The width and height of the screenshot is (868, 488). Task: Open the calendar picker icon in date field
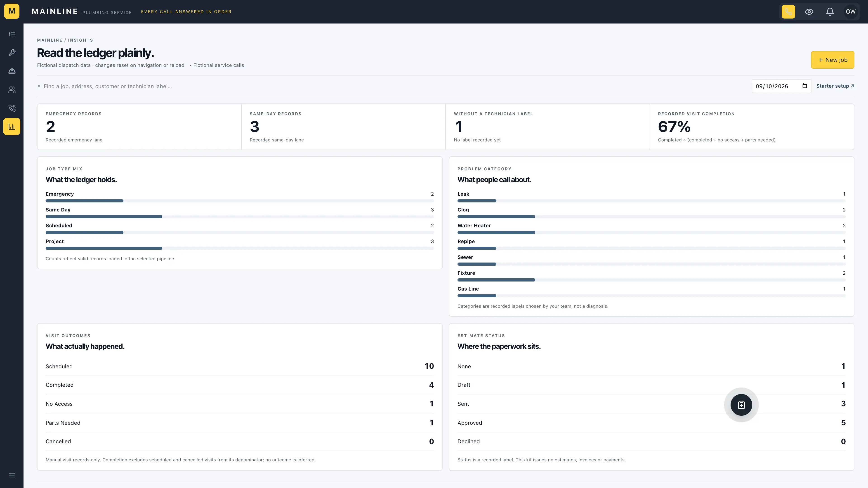tap(805, 86)
